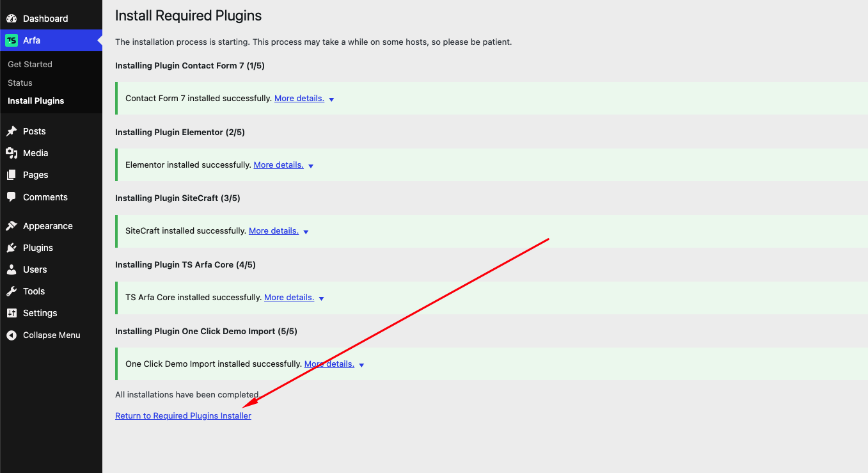Open the Dashboard menu item
The image size is (868, 473).
(51, 19)
